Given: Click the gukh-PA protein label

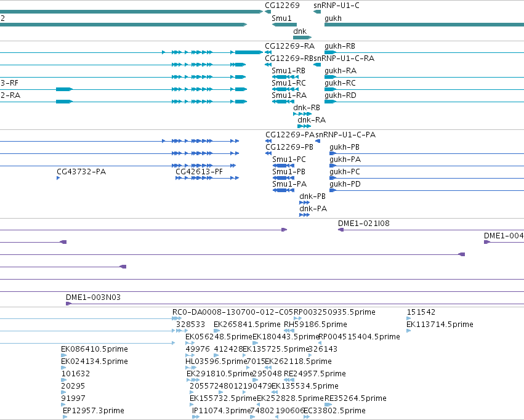Looking at the screenshot, I should [x=345, y=160].
